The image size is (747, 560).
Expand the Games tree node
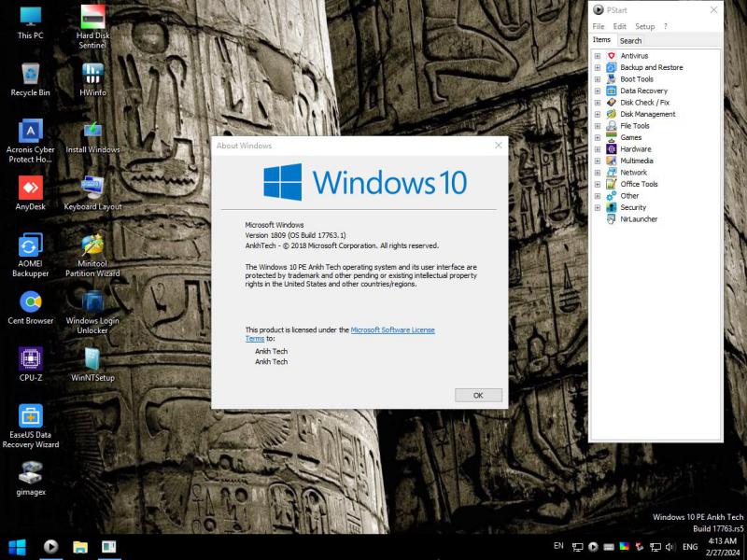(598, 137)
